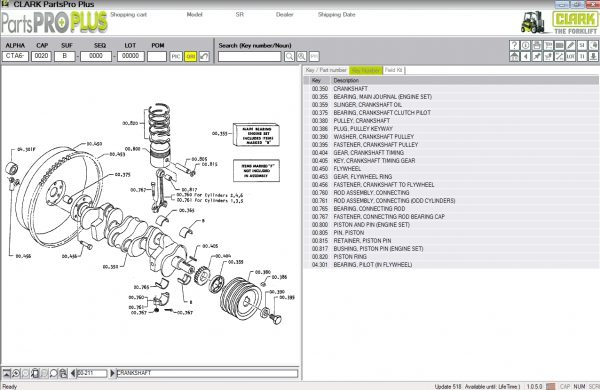Select row RETAINER, PISTON PIN
This screenshot has height=390, width=600.
[451, 240]
